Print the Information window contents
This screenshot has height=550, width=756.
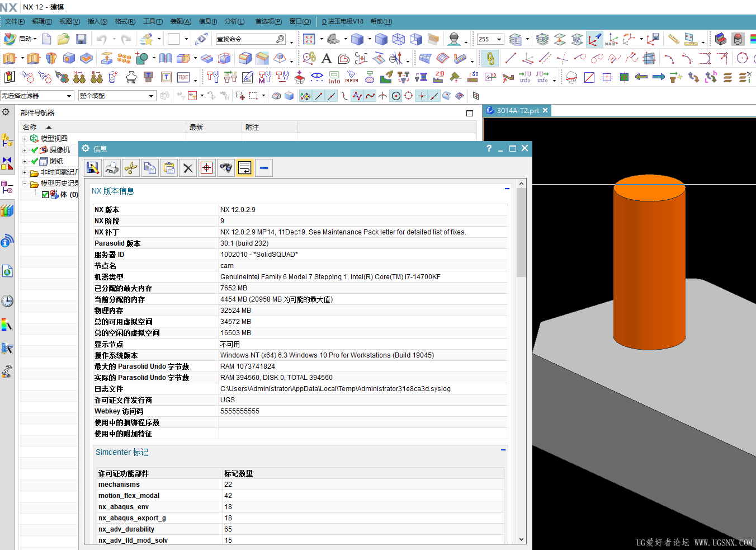coord(112,167)
